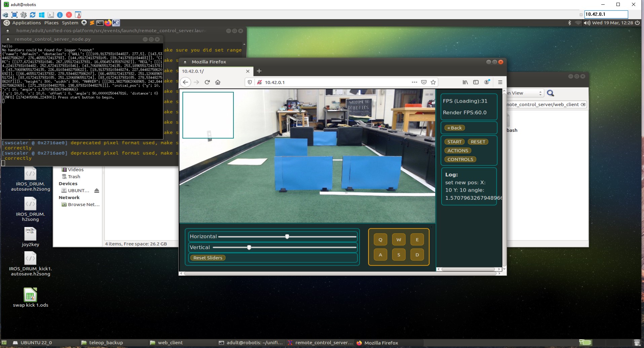Open the Firefox Library icon
This screenshot has width=644, height=348.
(465, 82)
